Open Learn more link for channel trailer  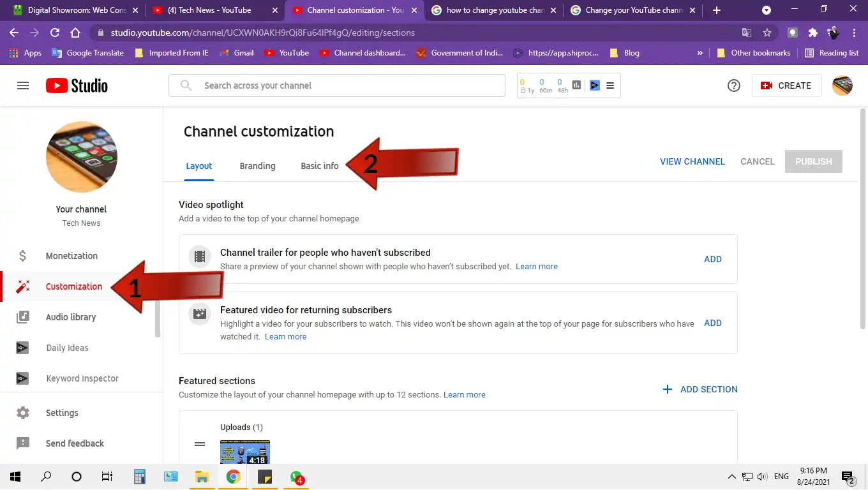point(537,267)
